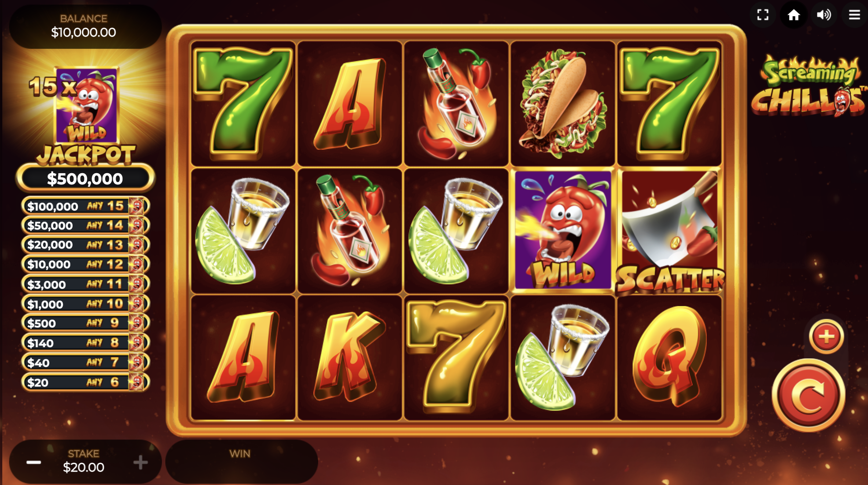Select the $100,000 Any 15 prize row
Screen dimensions: 868x485
click(x=85, y=206)
